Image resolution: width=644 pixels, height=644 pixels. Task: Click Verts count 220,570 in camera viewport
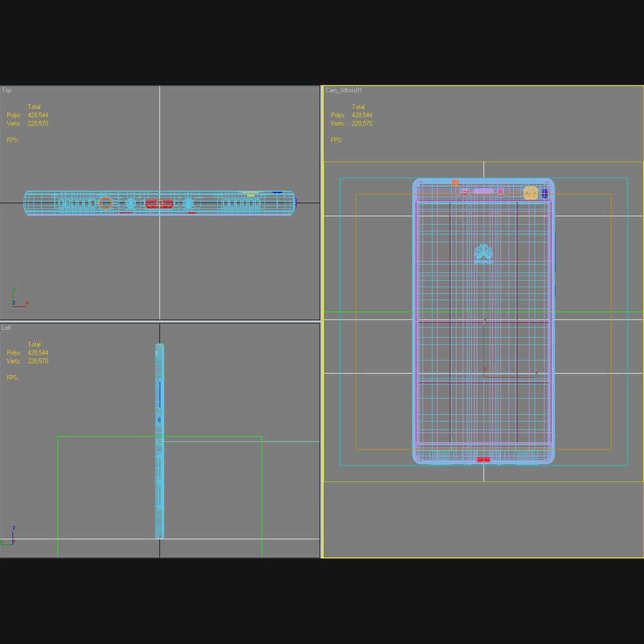pyautogui.click(x=362, y=123)
